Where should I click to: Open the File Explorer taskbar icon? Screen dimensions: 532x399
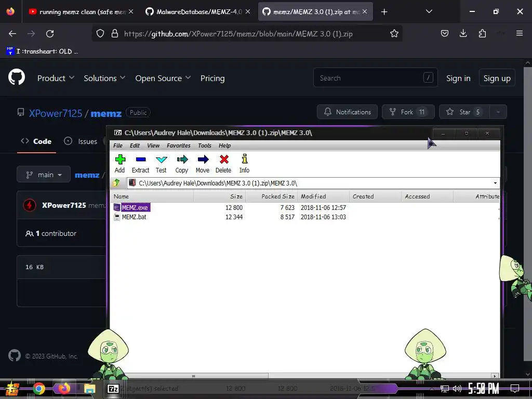89,389
